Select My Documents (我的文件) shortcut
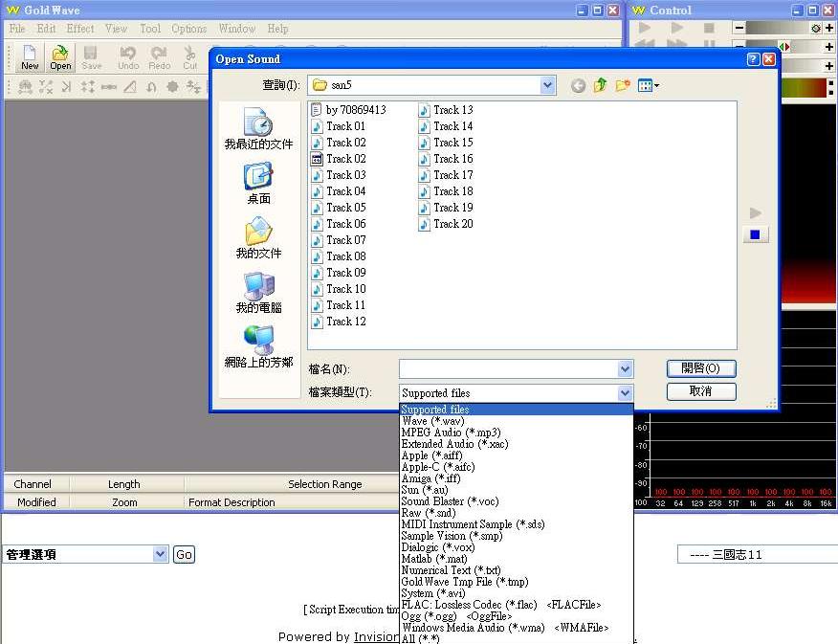This screenshot has width=838, height=644. [x=258, y=238]
